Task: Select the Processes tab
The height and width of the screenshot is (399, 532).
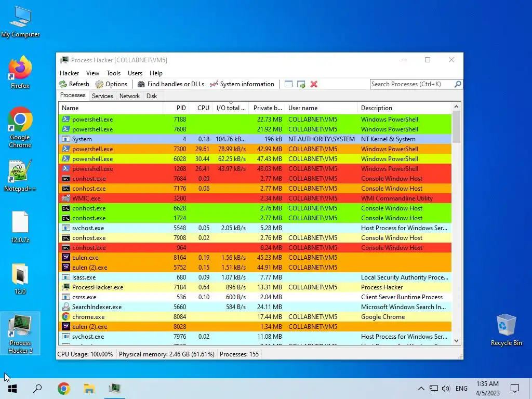Action: 73,96
